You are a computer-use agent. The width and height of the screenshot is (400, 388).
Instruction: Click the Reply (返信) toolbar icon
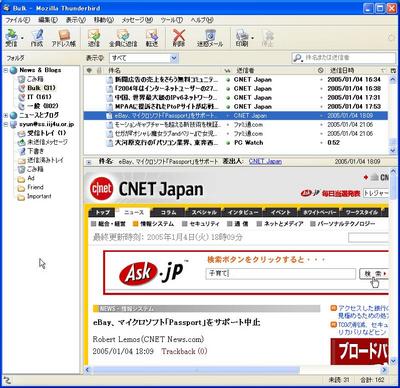coord(94,37)
